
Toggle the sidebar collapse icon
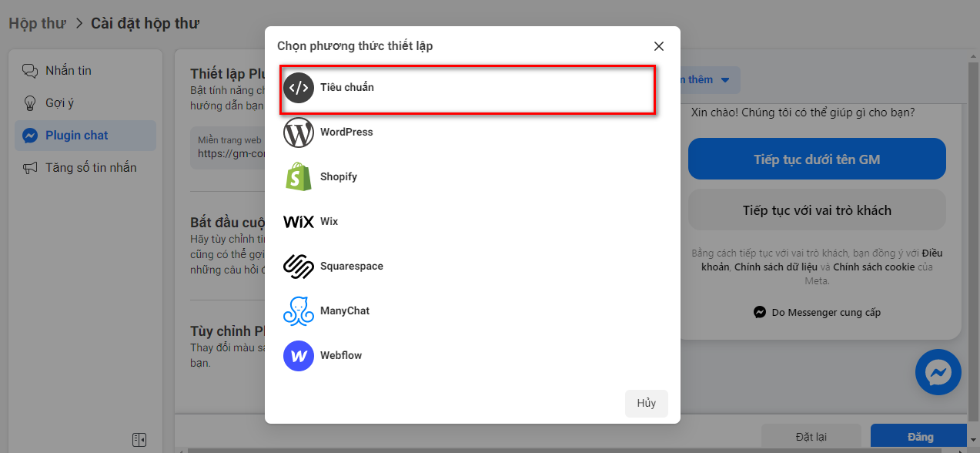pos(139,440)
